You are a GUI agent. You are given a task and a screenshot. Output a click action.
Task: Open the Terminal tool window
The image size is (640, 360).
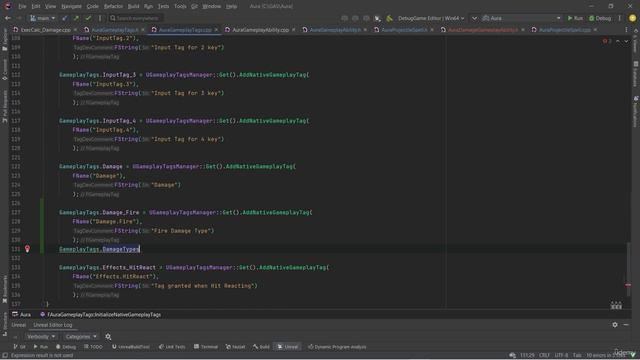[x=206, y=347]
